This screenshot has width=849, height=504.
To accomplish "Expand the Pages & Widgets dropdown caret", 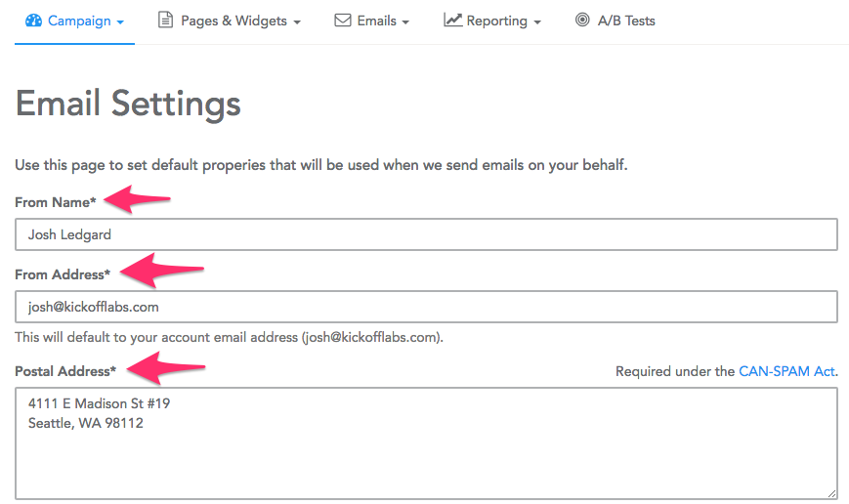I will [x=297, y=21].
